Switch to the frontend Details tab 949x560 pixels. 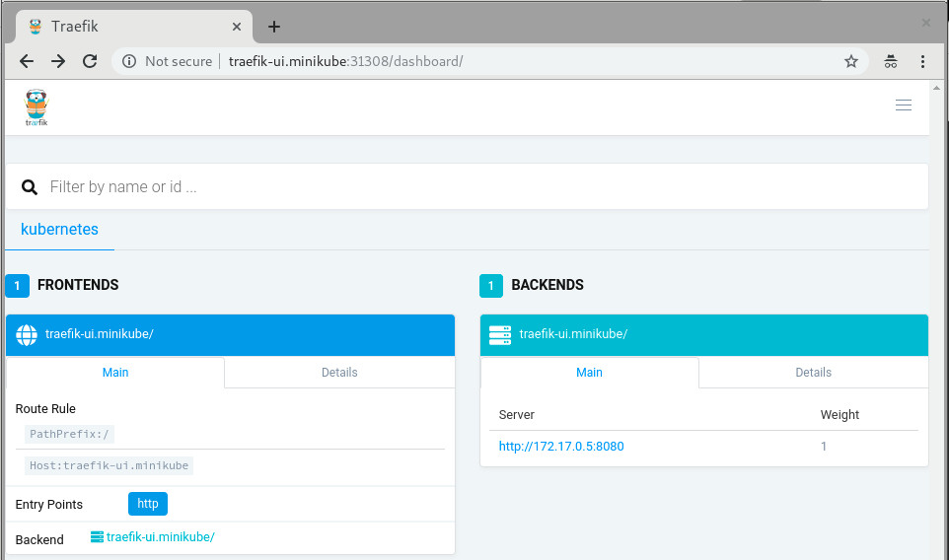(339, 373)
